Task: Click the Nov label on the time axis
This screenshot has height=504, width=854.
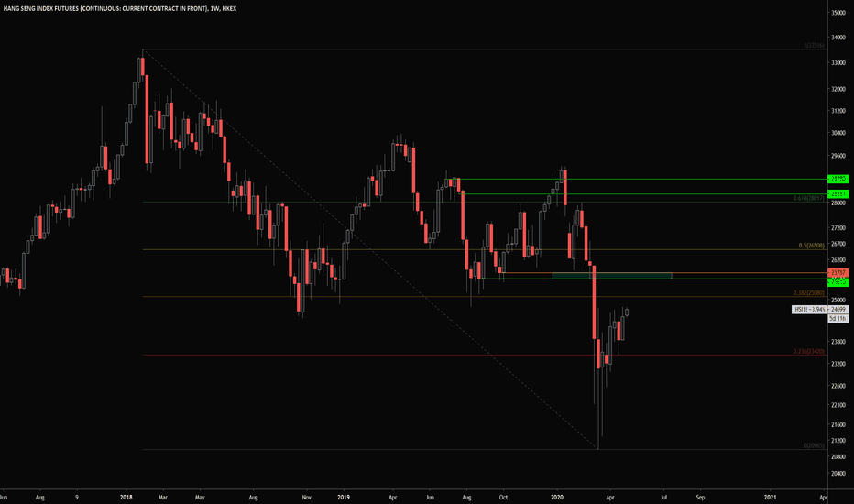Action: tap(307, 497)
